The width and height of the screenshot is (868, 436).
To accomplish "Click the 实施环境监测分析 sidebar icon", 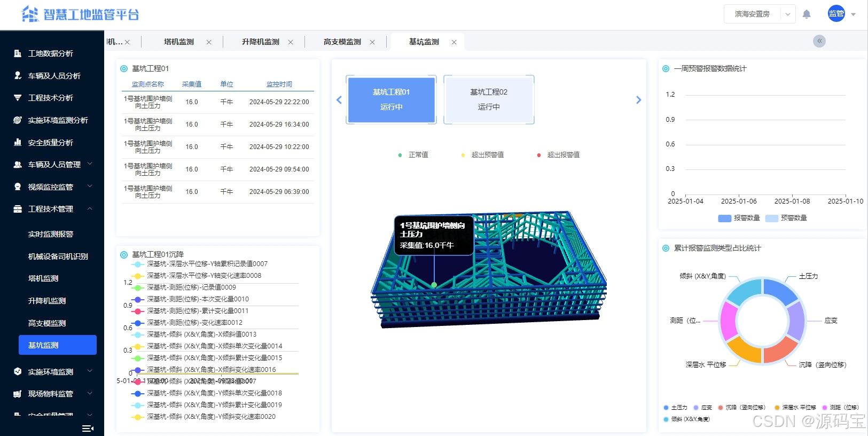I will 18,120.
